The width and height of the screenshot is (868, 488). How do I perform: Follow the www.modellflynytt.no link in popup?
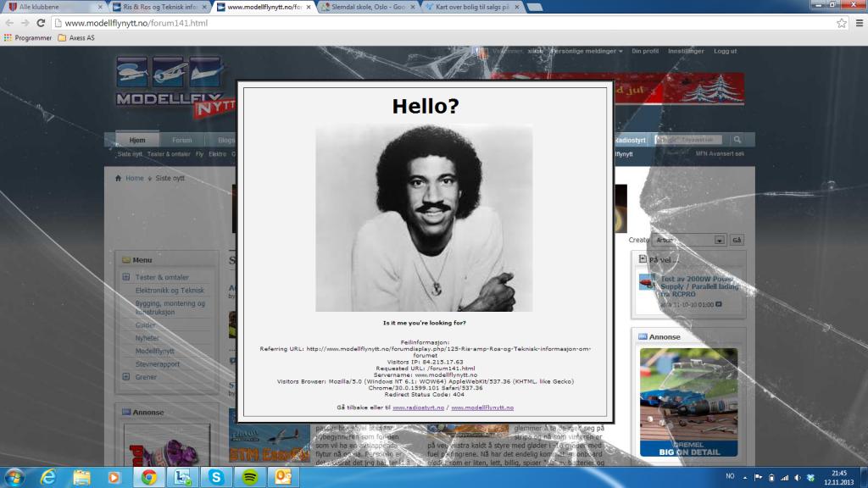click(x=482, y=408)
